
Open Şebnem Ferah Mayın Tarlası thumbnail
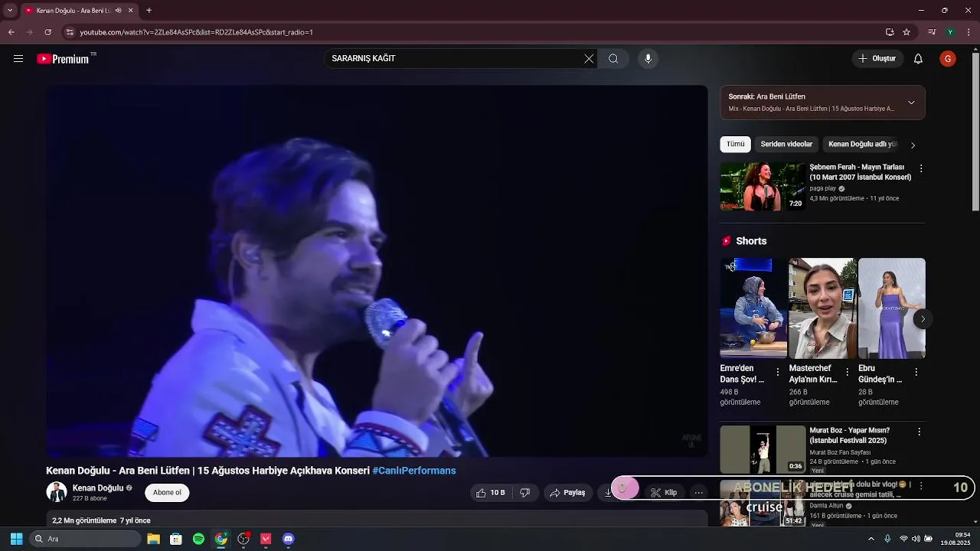coord(763,186)
